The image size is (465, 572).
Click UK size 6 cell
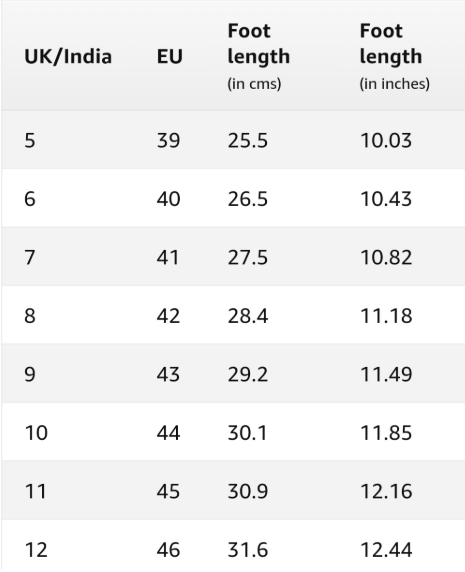pos(30,199)
